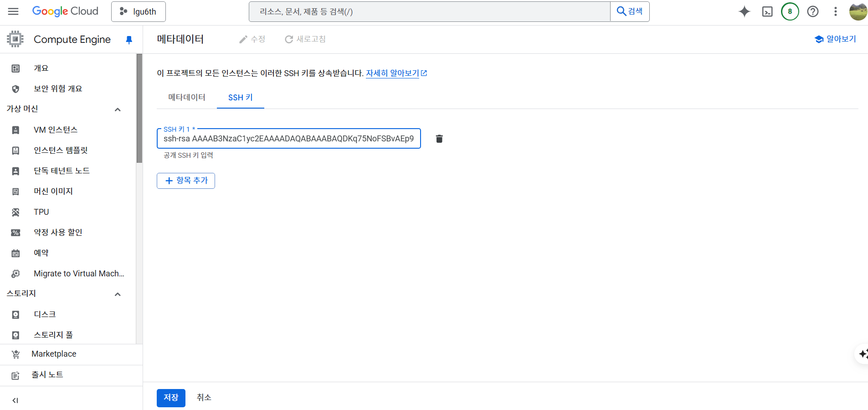The height and width of the screenshot is (410, 868).
Task: Open VM 인스턴스 page
Action: pyautogui.click(x=68, y=130)
